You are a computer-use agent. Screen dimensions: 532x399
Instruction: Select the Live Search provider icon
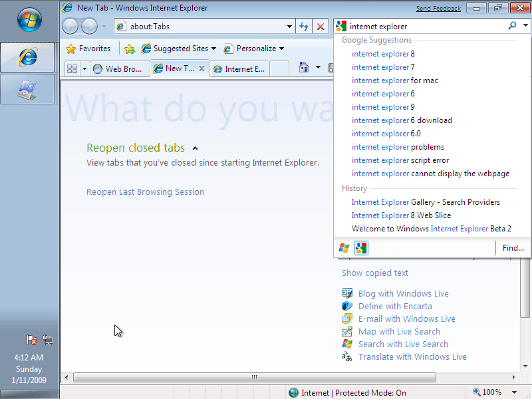point(344,248)
